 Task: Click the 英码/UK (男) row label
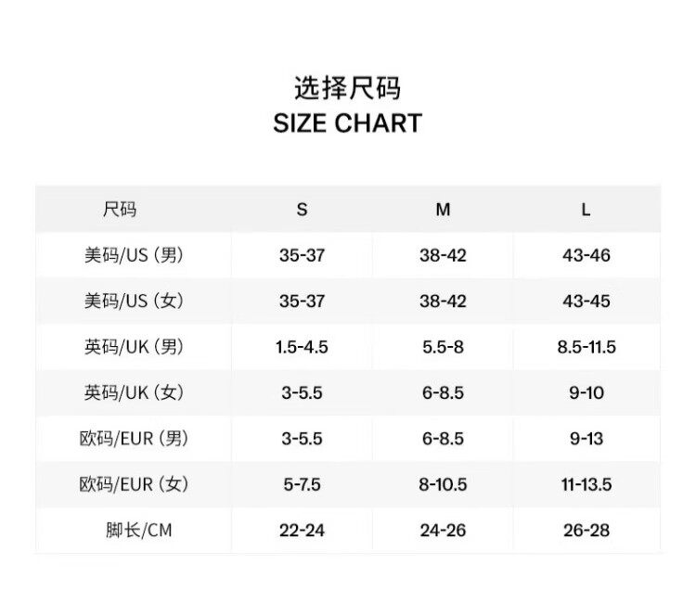[134, 347]
